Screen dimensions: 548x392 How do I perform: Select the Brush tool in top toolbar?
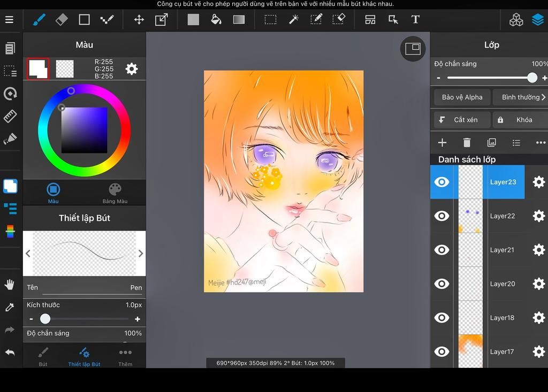[39, 20]
